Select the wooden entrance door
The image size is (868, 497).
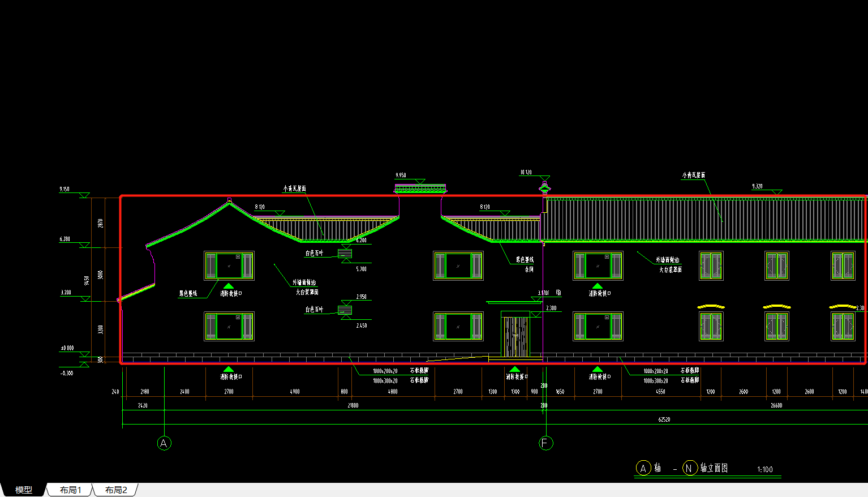pos(515,336)
